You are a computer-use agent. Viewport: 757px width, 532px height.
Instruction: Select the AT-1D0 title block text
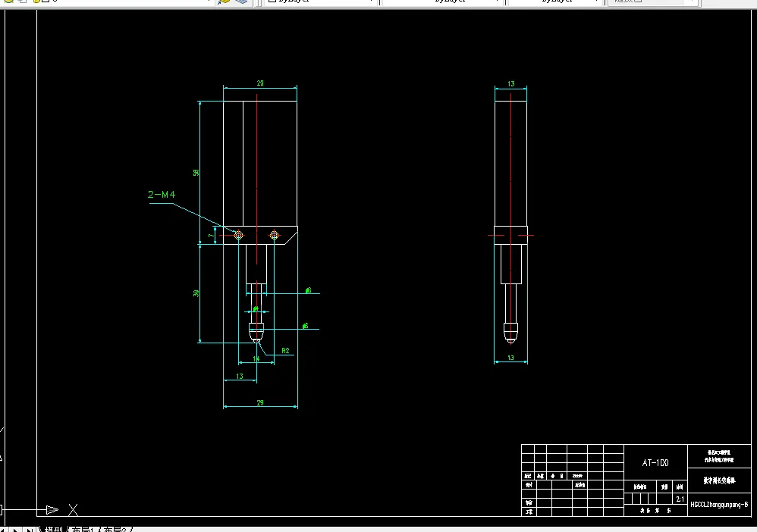click(655, 462)
